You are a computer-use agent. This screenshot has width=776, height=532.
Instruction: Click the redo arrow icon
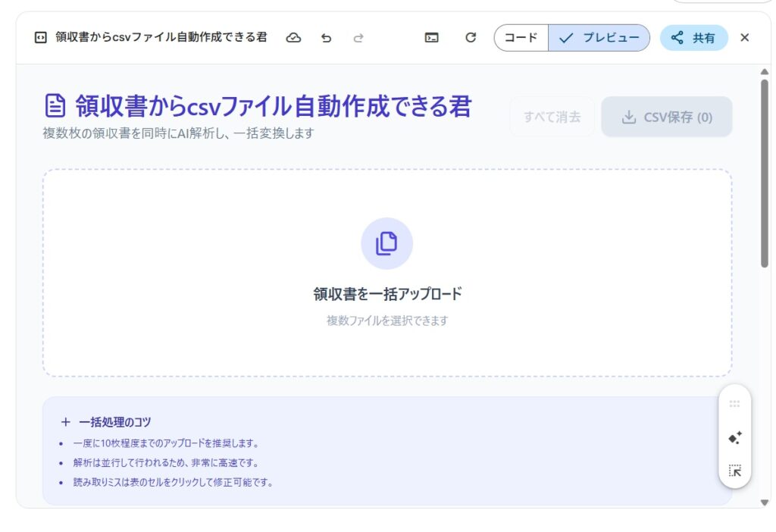(x=358, y=38)
